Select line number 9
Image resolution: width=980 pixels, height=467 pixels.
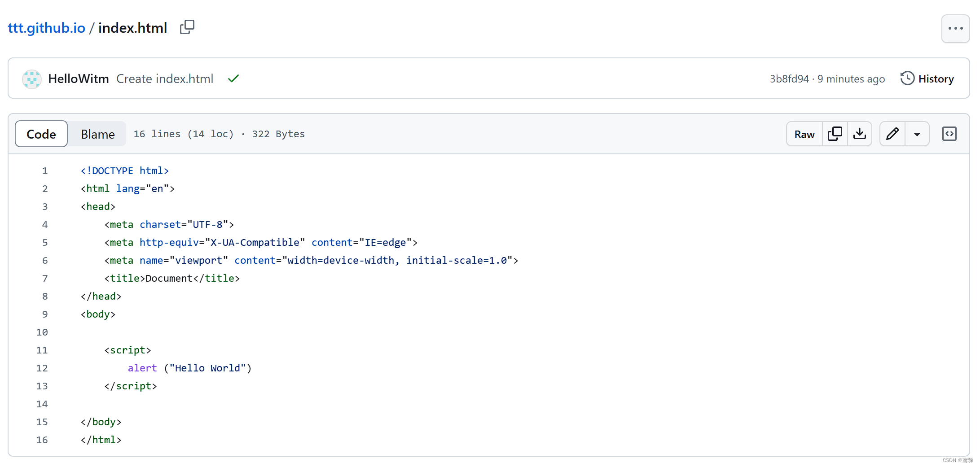click(45, 314)
